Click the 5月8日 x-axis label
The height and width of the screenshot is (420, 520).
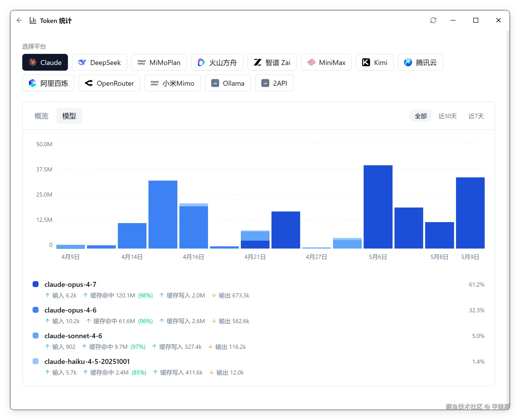coord(439,257)
